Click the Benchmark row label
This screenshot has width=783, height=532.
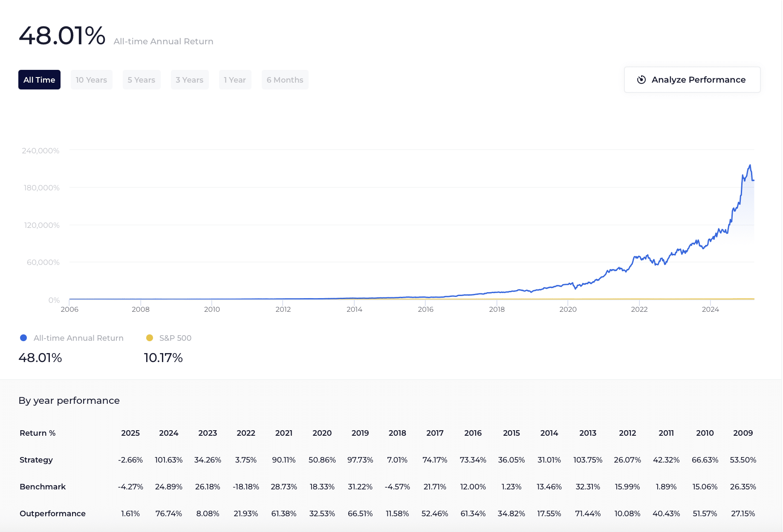click(42, 486)
